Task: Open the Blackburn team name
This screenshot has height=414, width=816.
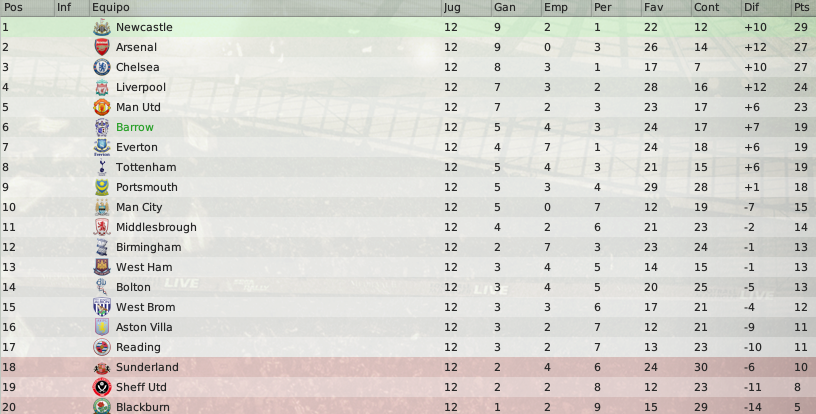Action: click(x=143, y=407)
